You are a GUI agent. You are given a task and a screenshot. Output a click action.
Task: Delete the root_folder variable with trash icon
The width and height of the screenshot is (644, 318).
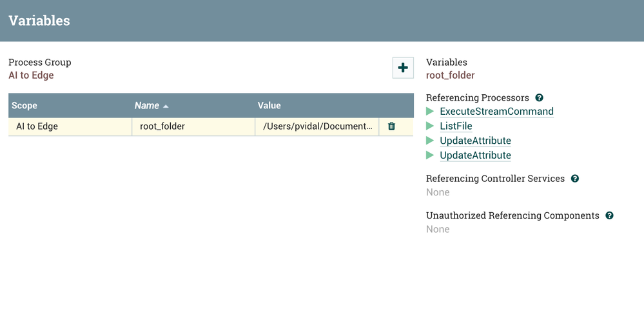391,126
